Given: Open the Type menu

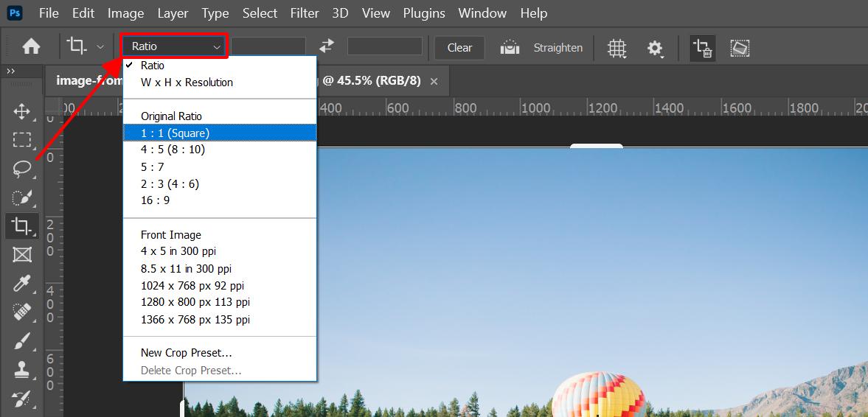Looking at the screenshot, I should 215,13.
